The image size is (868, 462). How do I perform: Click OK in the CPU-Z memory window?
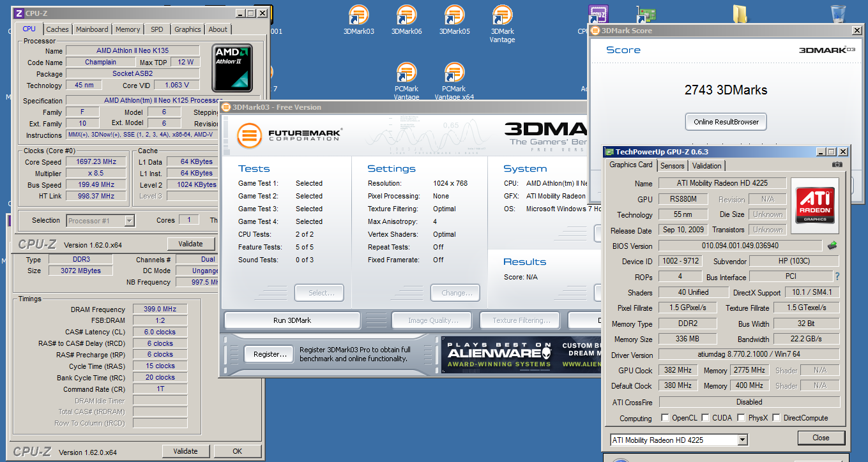(238, 451)
